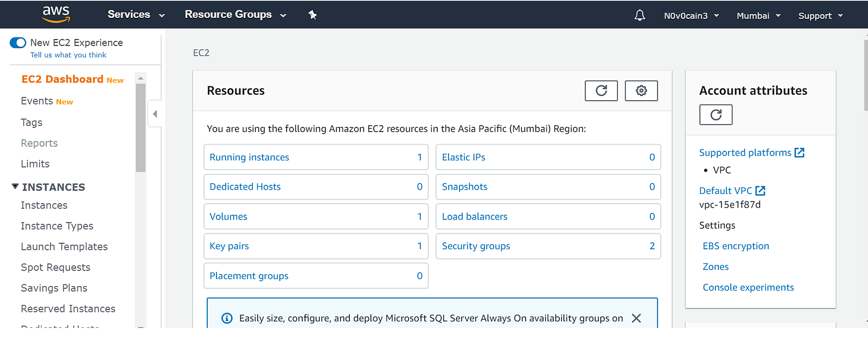Click 'Tell us what you think' link
868x343 pixels.
pyautogui.click(x=68, y=55)
